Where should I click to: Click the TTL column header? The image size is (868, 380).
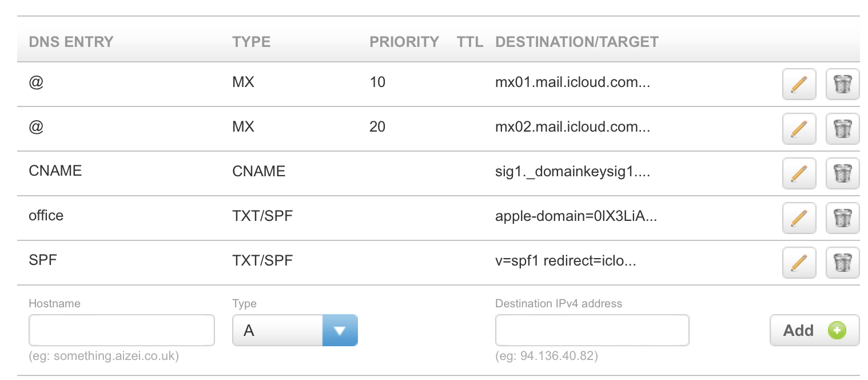click(x=469, y=42)
